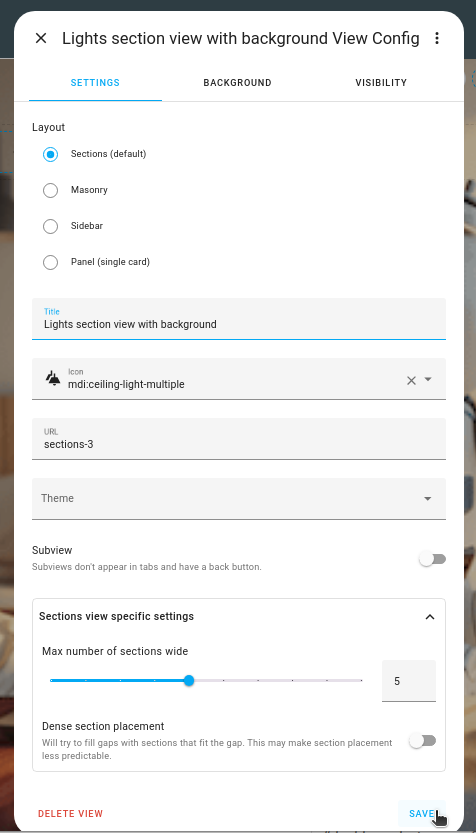Viewport: 476px width, 833px height.
Task: Click the max sections wide slider handle
Action: (189, 681)
